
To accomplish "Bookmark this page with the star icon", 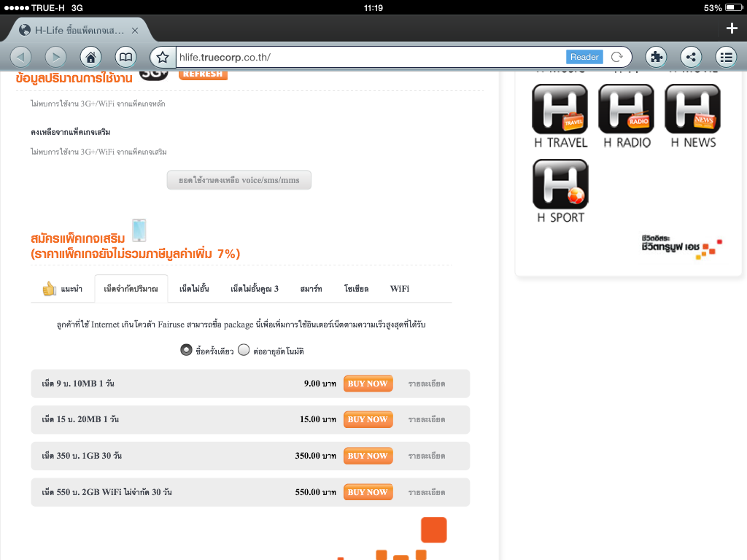I will (x=163, y=58).
